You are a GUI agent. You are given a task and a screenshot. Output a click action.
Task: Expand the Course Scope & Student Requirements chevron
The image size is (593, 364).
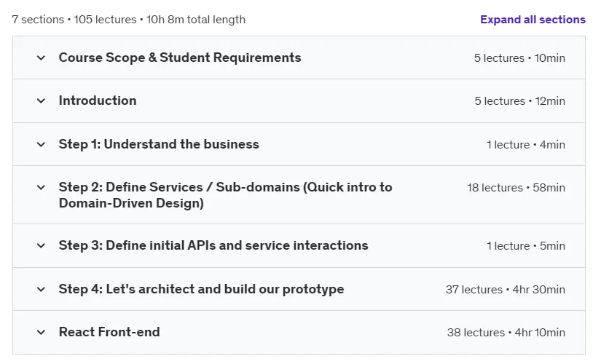coord(41,58)
